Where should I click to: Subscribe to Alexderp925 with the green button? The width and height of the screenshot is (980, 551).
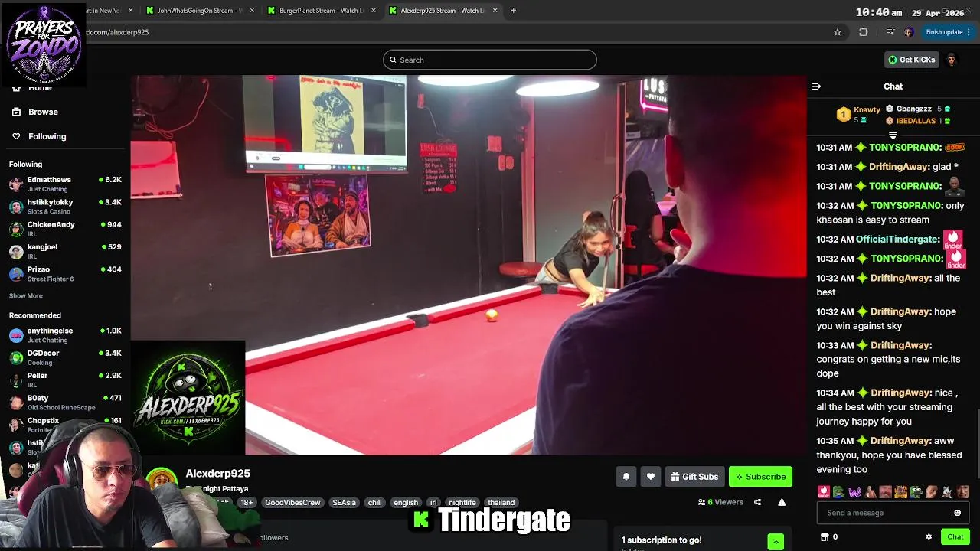coord(760,477)
